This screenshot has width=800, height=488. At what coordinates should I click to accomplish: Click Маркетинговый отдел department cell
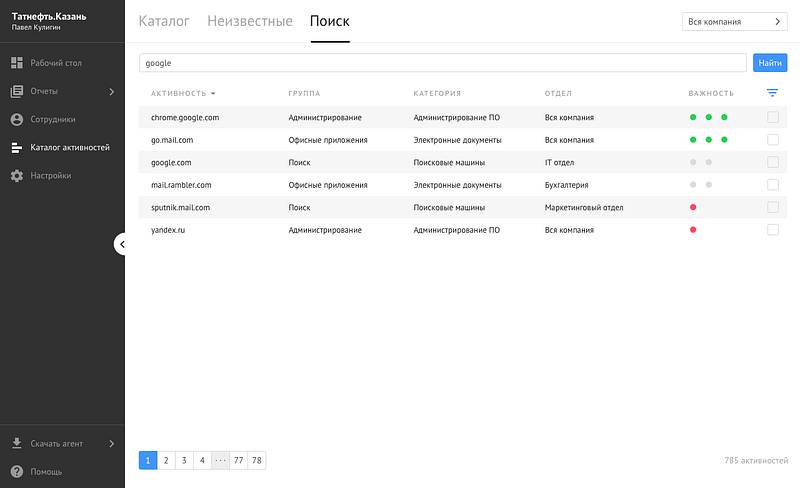[x=584, y=207]
